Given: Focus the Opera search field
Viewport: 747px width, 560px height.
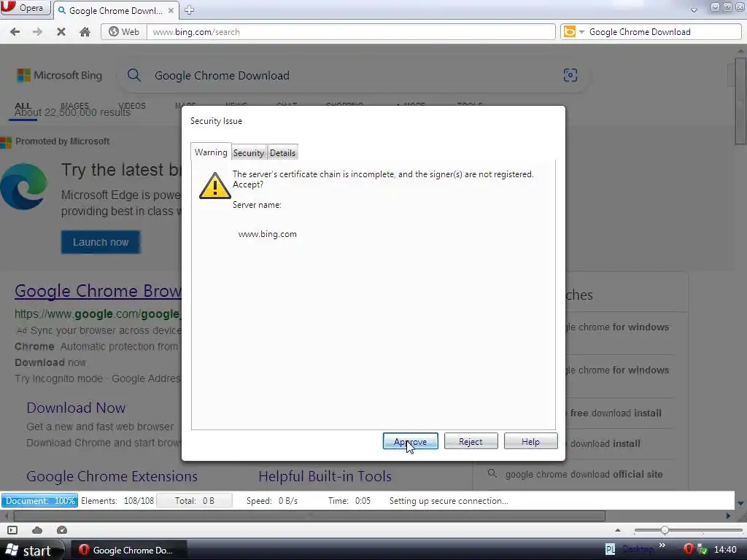Looking at the screenshot, I should 664,32.
